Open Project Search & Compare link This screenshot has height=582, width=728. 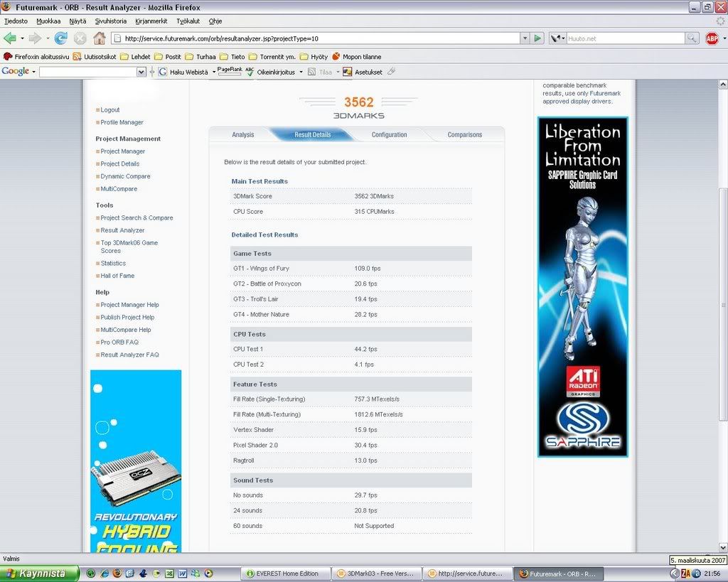click(x=136, y=217)
